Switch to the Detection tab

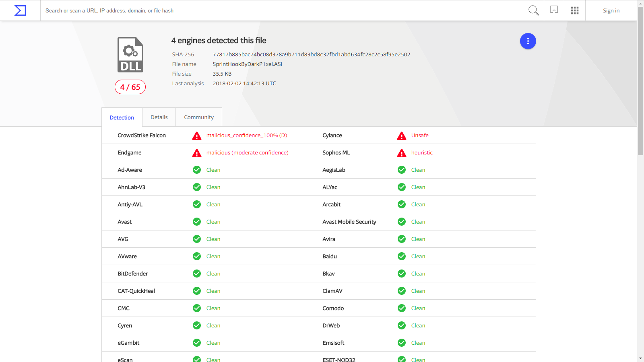(122, 117)
